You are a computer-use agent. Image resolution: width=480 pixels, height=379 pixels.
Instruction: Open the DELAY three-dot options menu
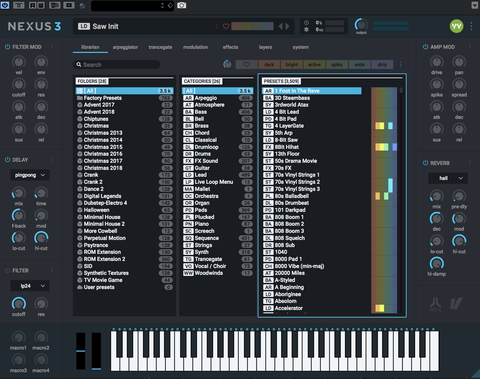point(52,160)
